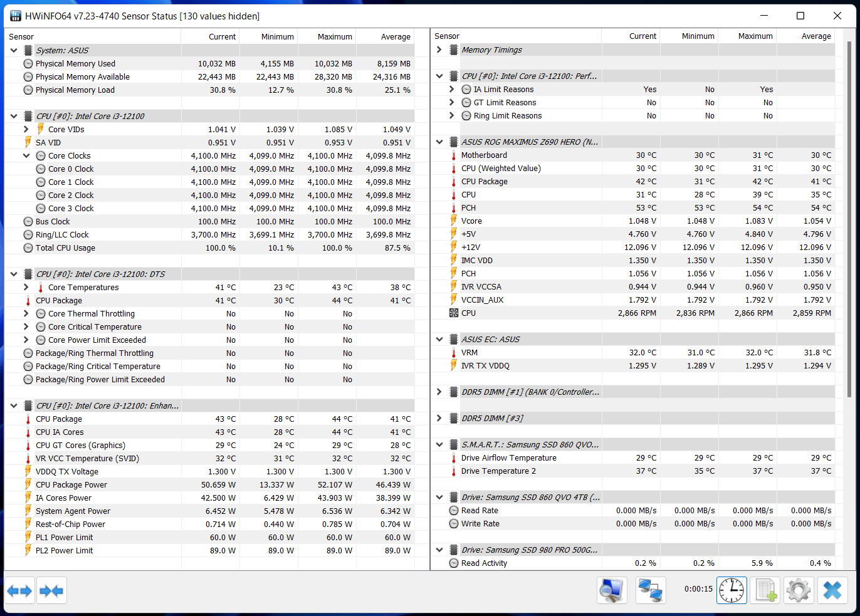Click the Vcore voltage bolt icon
The width and height of the screenshot is (860, 616).
coord(454,221)
